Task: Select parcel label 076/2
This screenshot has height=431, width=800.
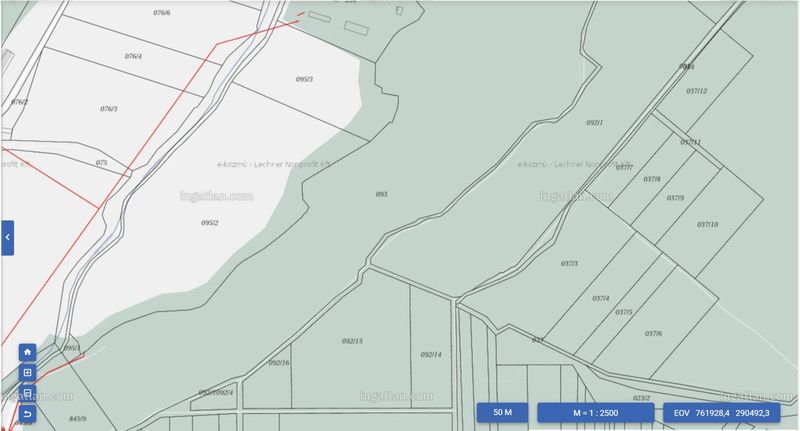Action: pyautogui.click(x=19, y=102)
